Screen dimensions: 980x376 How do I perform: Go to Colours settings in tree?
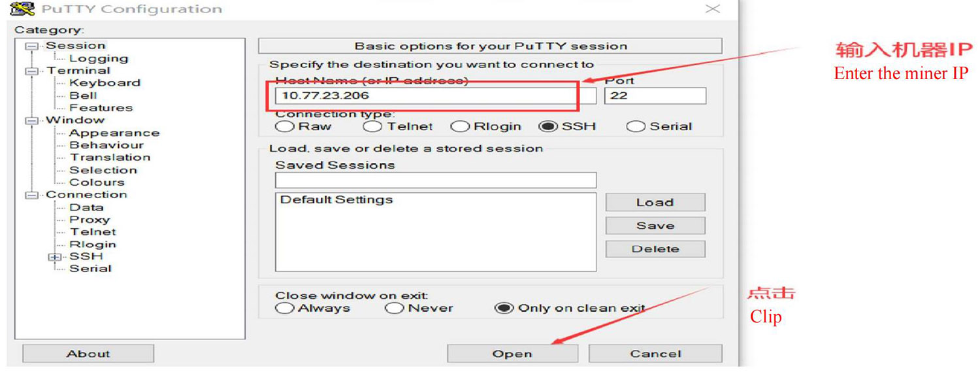[97, 182]
